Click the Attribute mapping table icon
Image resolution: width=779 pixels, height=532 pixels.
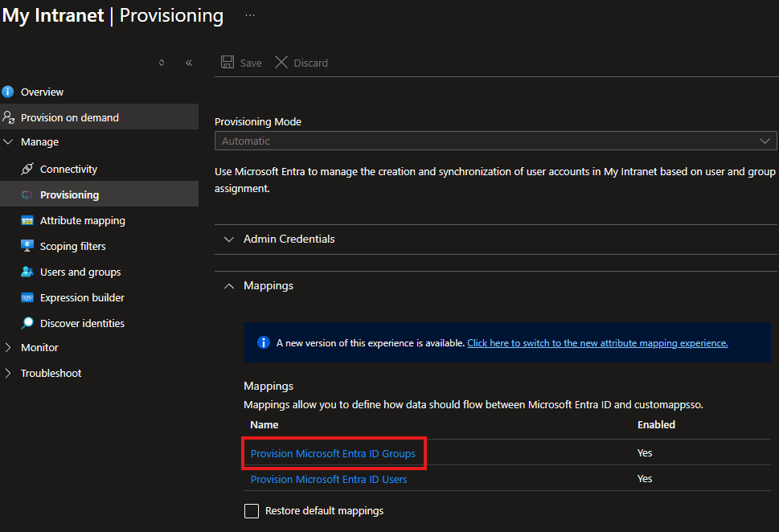click(27, 220)
